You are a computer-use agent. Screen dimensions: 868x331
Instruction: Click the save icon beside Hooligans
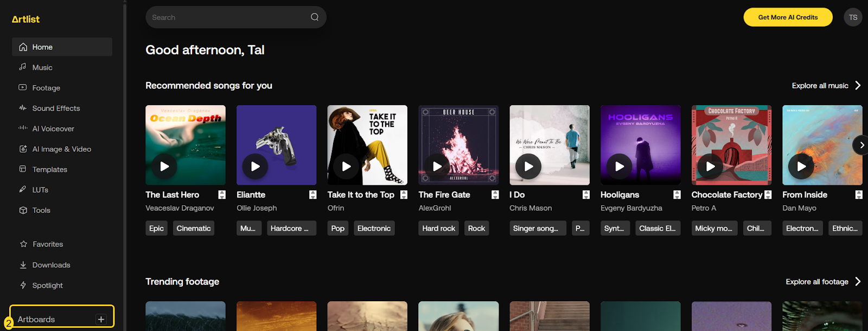point(676,195)
